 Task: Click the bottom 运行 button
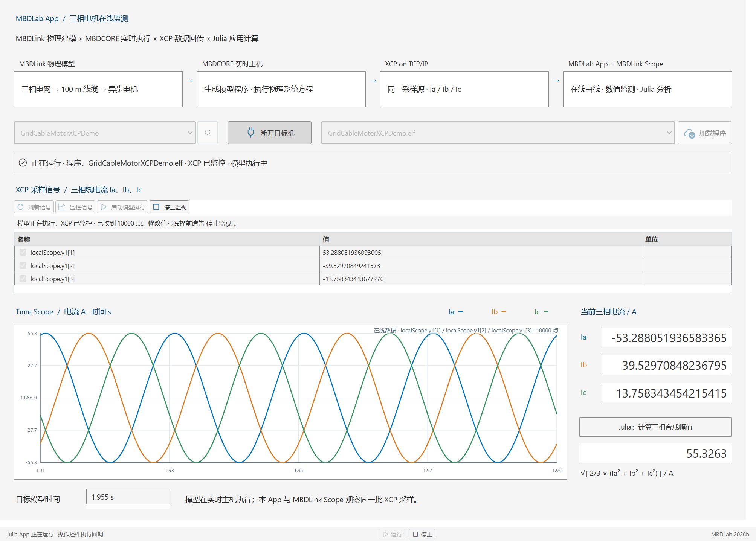392,534
